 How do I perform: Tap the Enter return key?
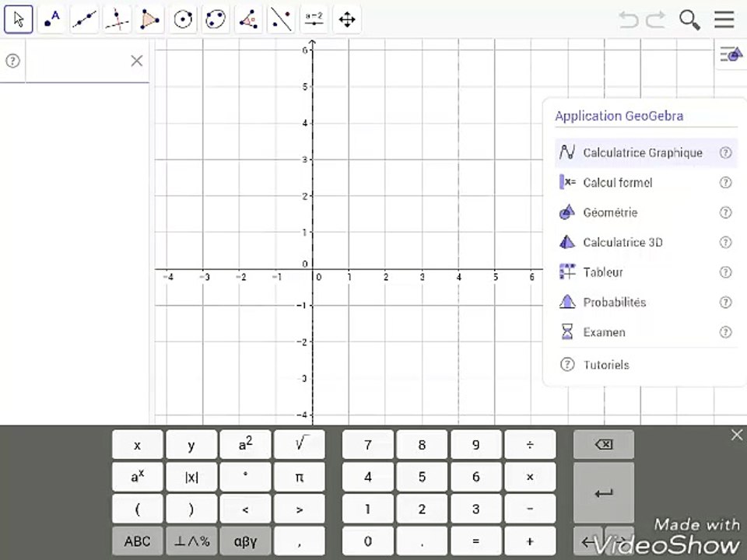pyautogui.click(x=604, y=493)
